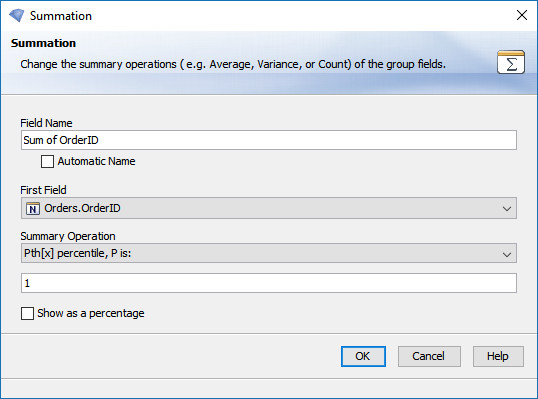This screenshot has width=538, height=399.
Task: Click the OK button
Action: [x=363, y=356]
